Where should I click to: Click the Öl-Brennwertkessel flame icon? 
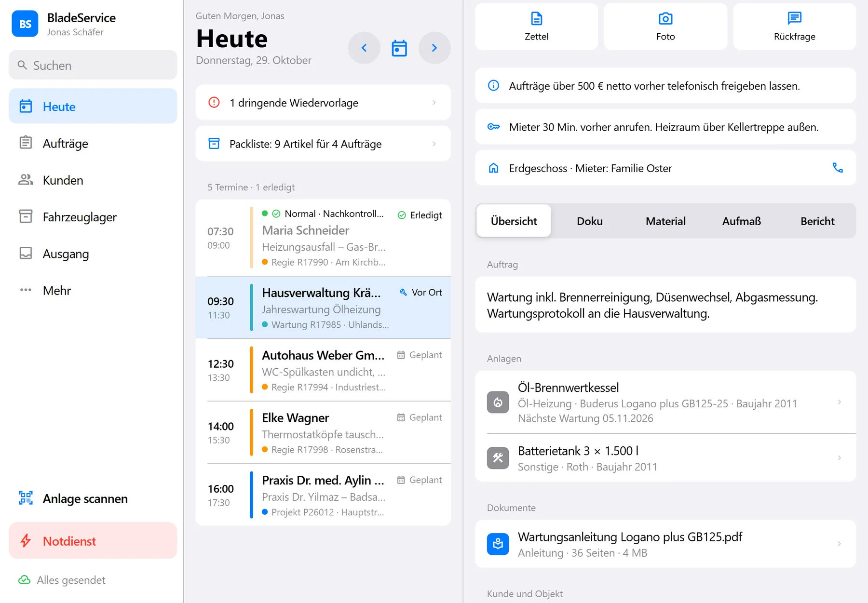pyautogui.click(x=498, y=402)
